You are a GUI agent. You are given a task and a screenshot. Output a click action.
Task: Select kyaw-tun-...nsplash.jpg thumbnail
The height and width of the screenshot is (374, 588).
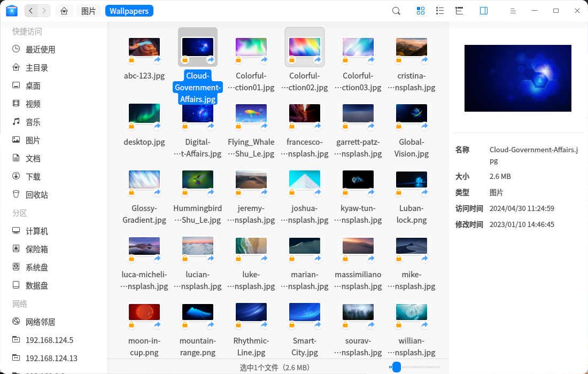coord(358,180)
